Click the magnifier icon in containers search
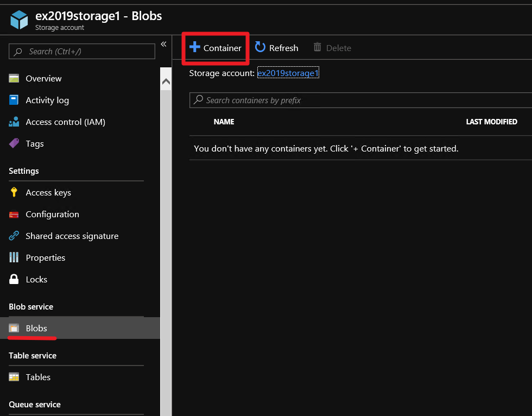 (x=198, y=100)
